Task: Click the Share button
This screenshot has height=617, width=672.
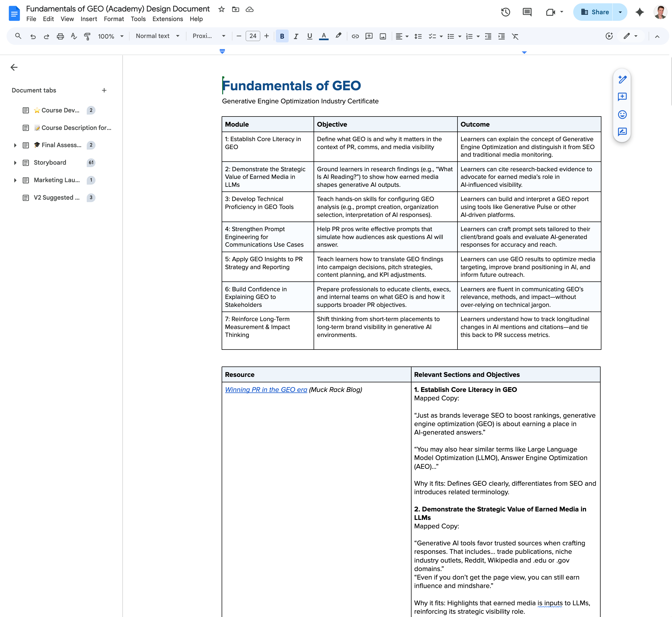Action: 595,12
